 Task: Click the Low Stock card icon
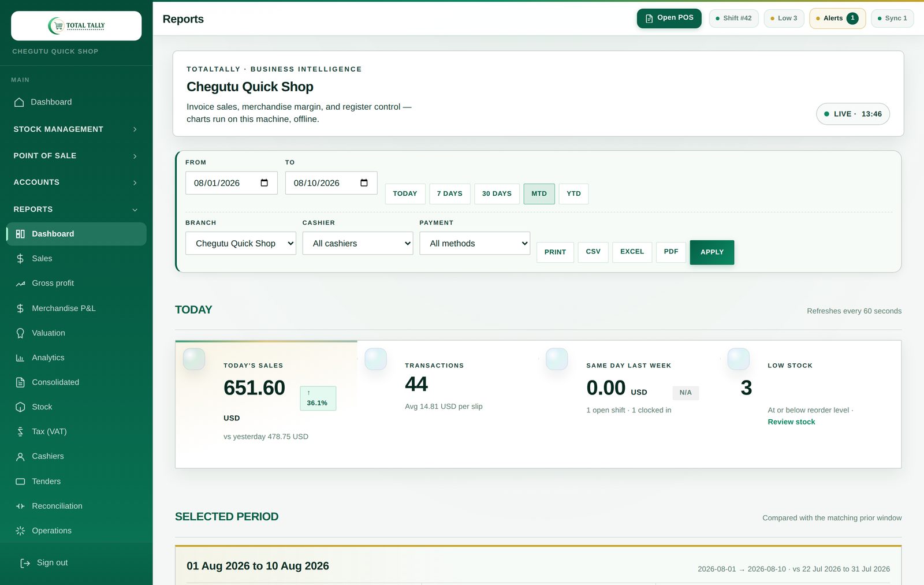[x=739, y=359]
